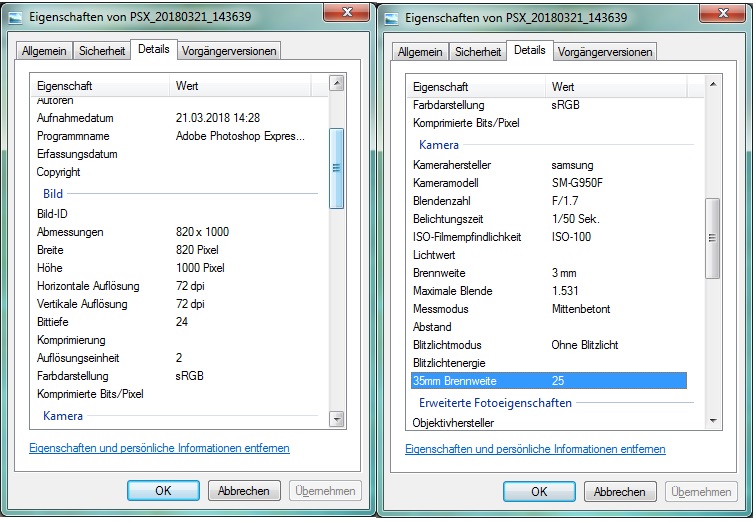Screen dimensions: 755x522
Task: Click scrollbar down arrow in right dialog
Action: click(x=712, y=419)
